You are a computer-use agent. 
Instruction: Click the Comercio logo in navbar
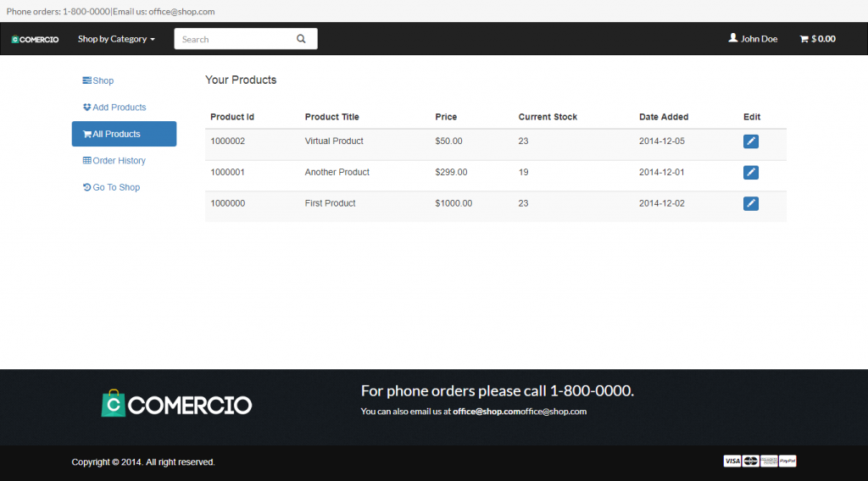pyautogui.click(x=35, y=40)
